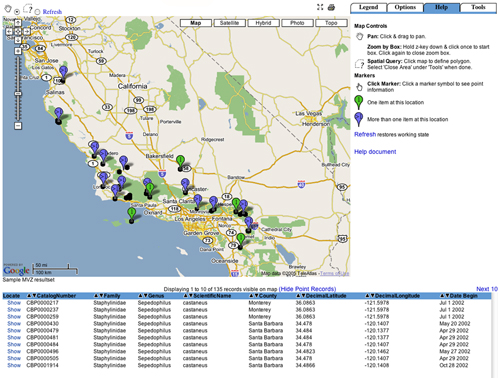Screen dimensions: 500x378
Task: Pan the map up with arrow button
Action: [x=18, y=23]
